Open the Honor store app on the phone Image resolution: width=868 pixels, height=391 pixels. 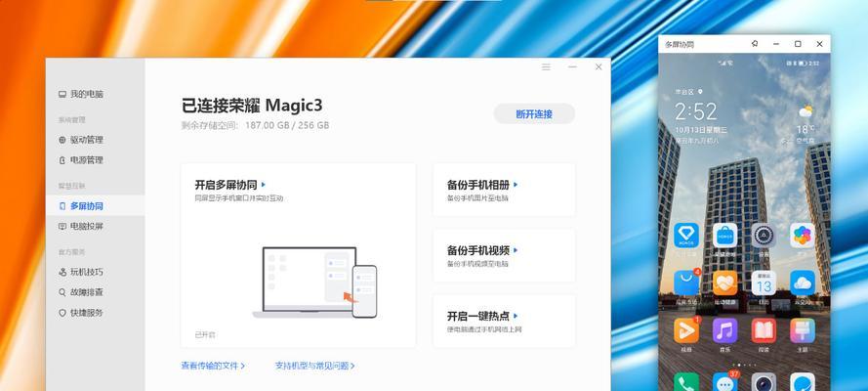(x=725, y=236)
